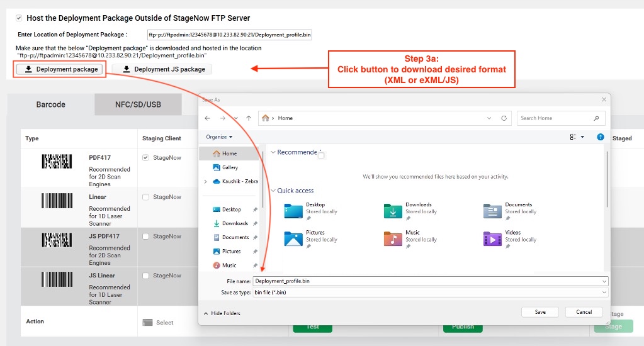This screenshot has width=644, height=346.
Task: Check StageNow for JS PDF417 row
Action: [x=146, y=237]
